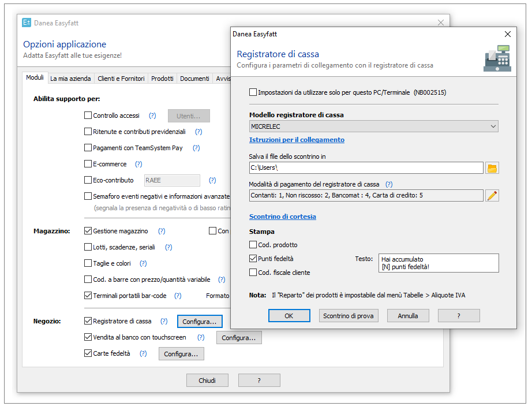Open help for E-commerce option
Image resolution: width=532 pixels, height=410 pixels.
point(138,164)
